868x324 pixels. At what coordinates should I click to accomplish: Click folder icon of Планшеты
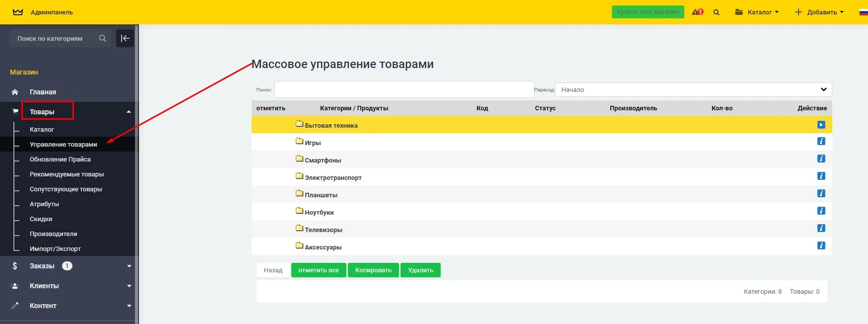[299, 193]
